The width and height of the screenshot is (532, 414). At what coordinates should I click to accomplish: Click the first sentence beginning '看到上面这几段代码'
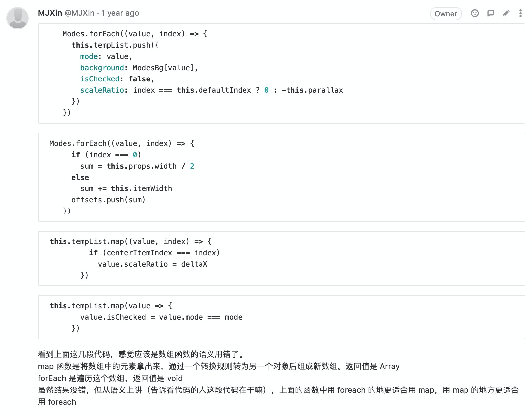(141, 354)
